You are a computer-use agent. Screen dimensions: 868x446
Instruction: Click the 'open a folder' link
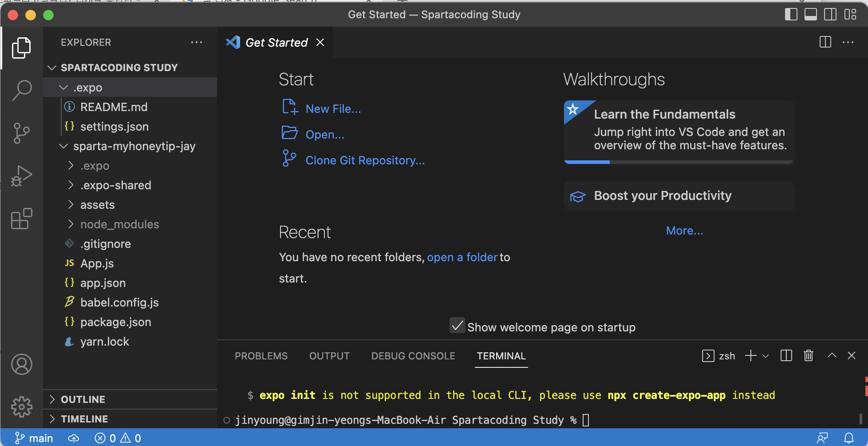462,257
